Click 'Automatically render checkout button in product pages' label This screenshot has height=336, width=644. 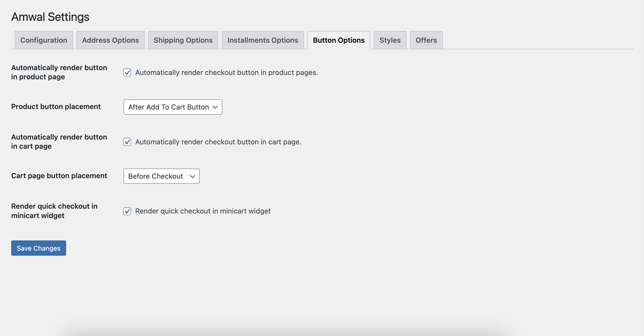(226, 72)
